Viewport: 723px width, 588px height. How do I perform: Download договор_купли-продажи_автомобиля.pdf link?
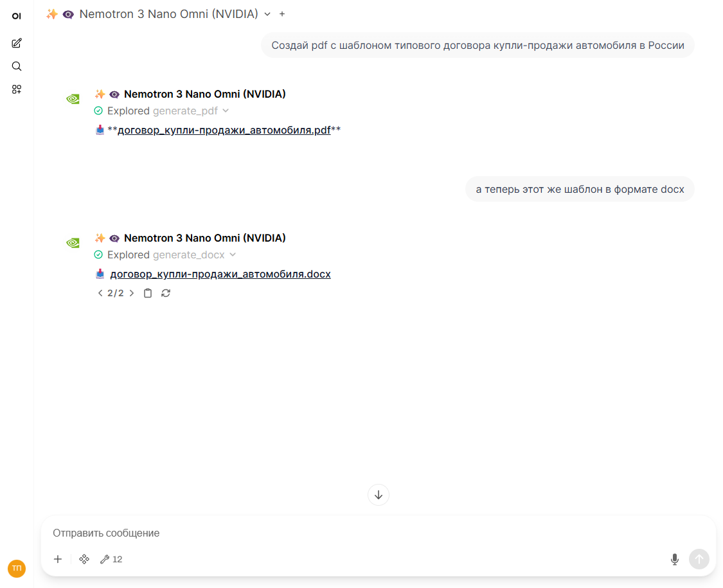click(x=224, y=130)
